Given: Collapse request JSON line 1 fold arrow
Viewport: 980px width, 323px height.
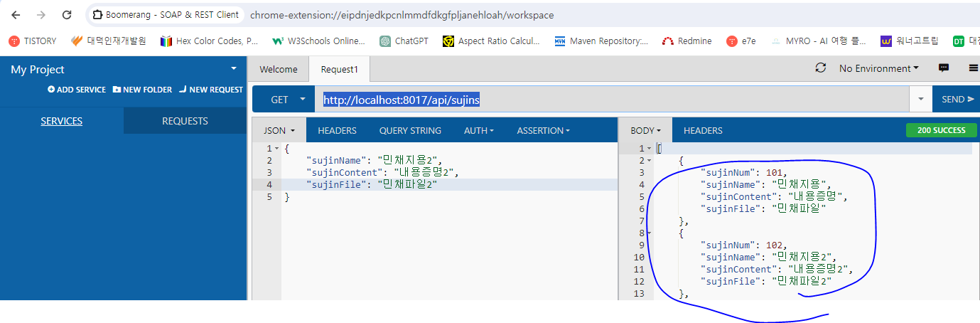Looking at the screenshot, I should [277, 149].
